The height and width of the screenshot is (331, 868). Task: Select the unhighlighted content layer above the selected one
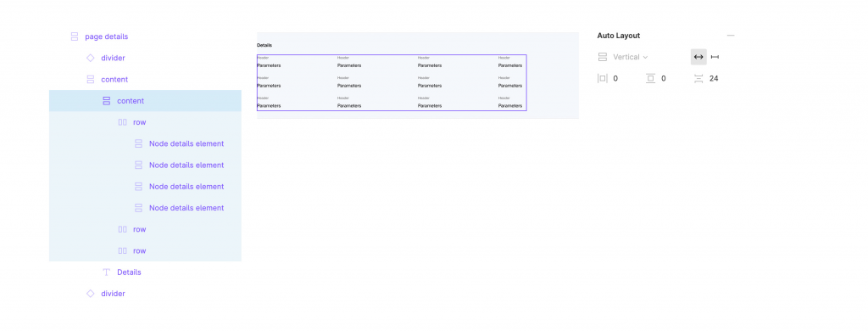click(x=114, y=79)
